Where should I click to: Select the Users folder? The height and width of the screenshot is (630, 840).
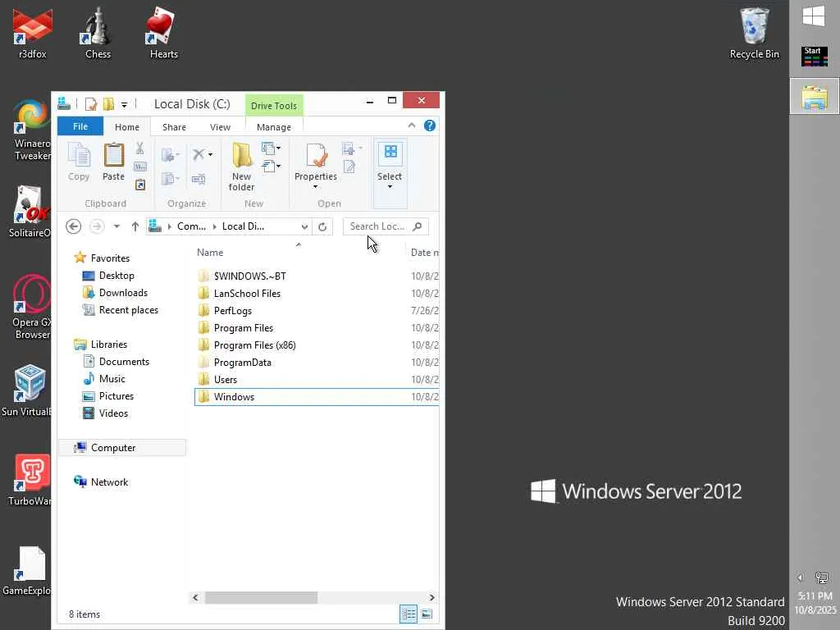[x=225, y=379]
